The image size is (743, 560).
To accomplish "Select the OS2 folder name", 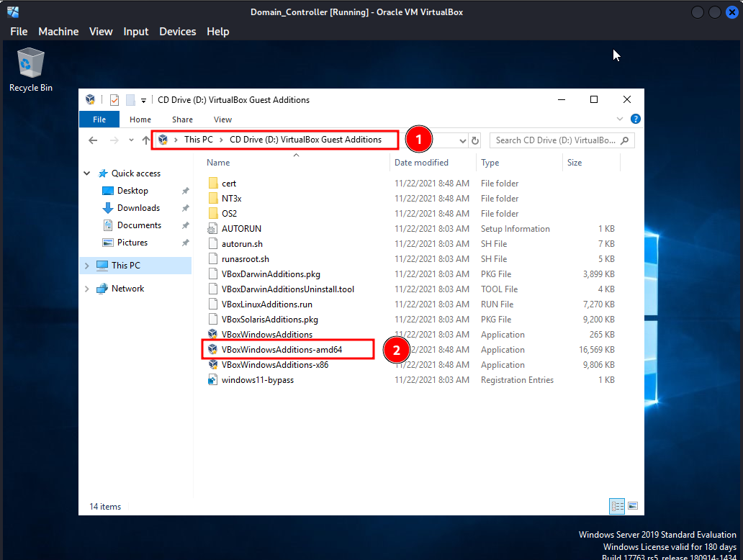I will tap(230, 214).
